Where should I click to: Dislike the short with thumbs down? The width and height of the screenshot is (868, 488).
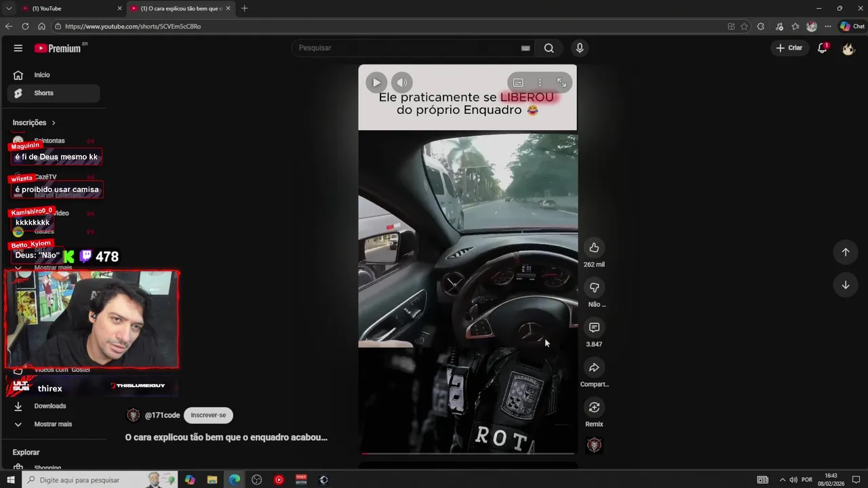(x=594, y=287)
